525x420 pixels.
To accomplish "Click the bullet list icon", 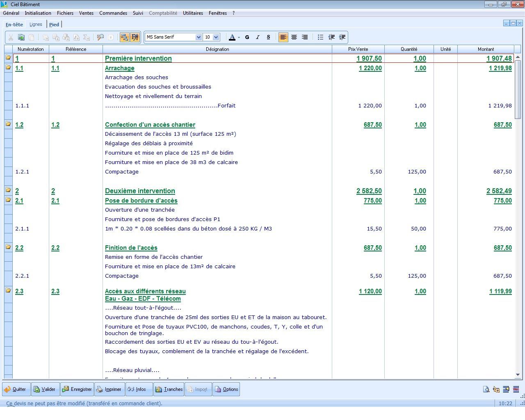I will click(321, 37).
